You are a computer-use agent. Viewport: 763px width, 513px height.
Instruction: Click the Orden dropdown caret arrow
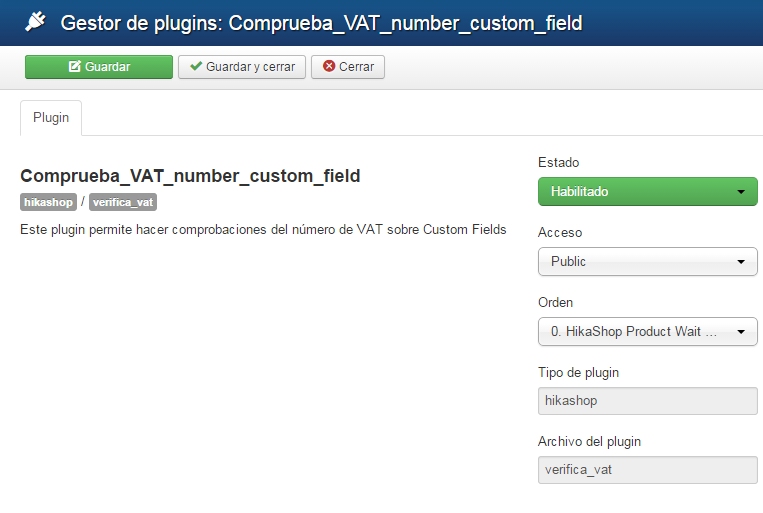pyautogui.click(x=740, y=332)
